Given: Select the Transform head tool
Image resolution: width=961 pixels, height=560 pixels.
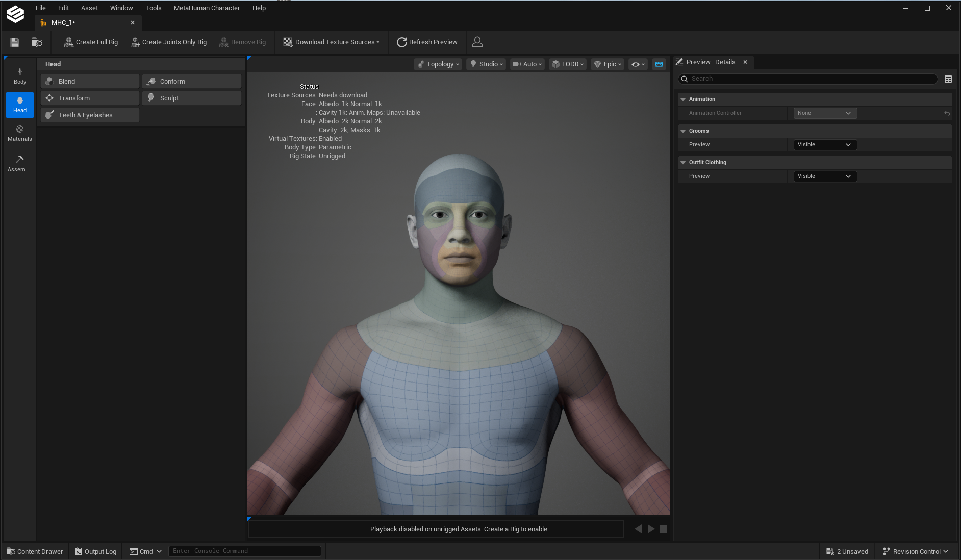Looking at the screenshot, I should [x=90, y=98].
